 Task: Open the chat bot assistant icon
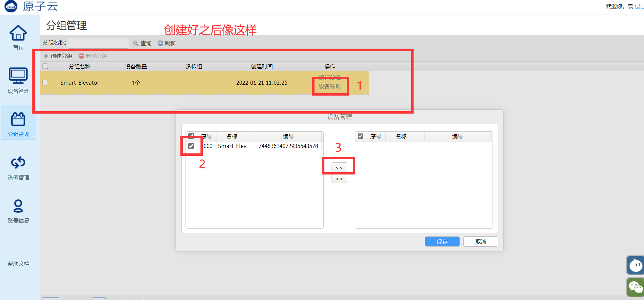click(635, 265)
